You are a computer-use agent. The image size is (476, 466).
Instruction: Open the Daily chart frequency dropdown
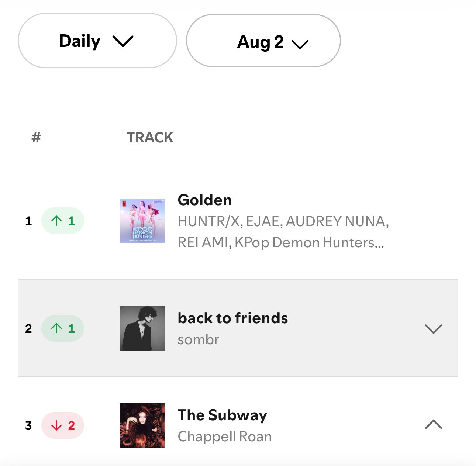coord(97,41)
